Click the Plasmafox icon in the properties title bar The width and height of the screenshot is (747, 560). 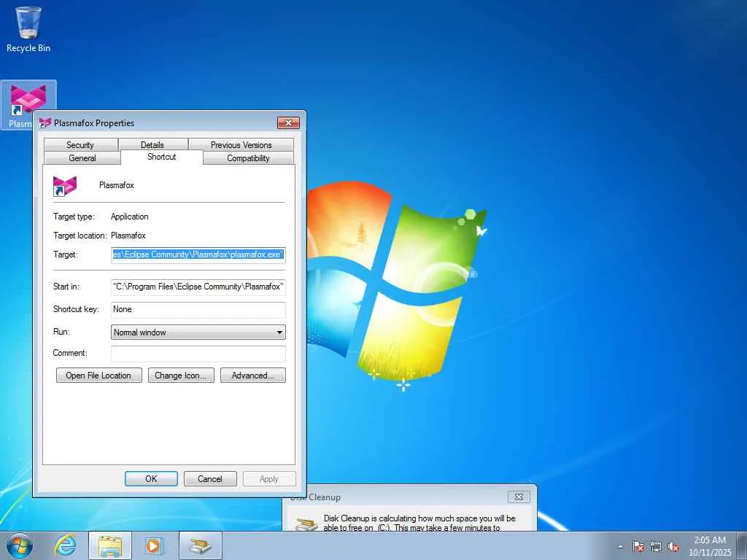44,122
